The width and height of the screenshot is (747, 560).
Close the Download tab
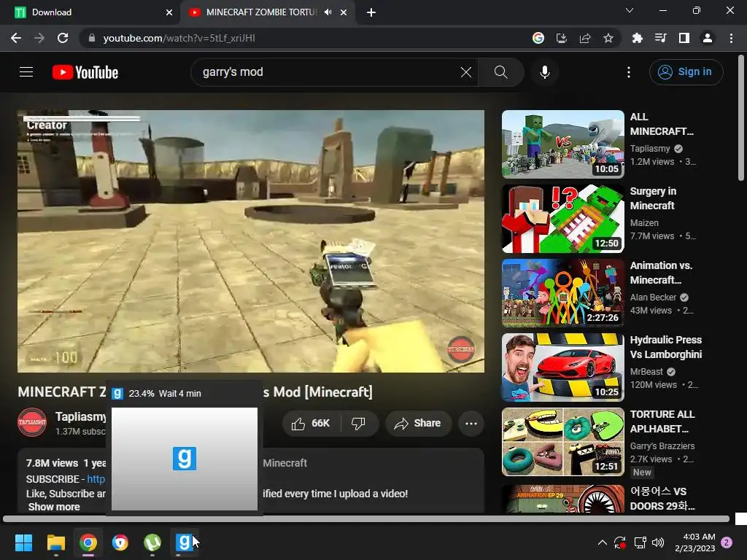169,12
